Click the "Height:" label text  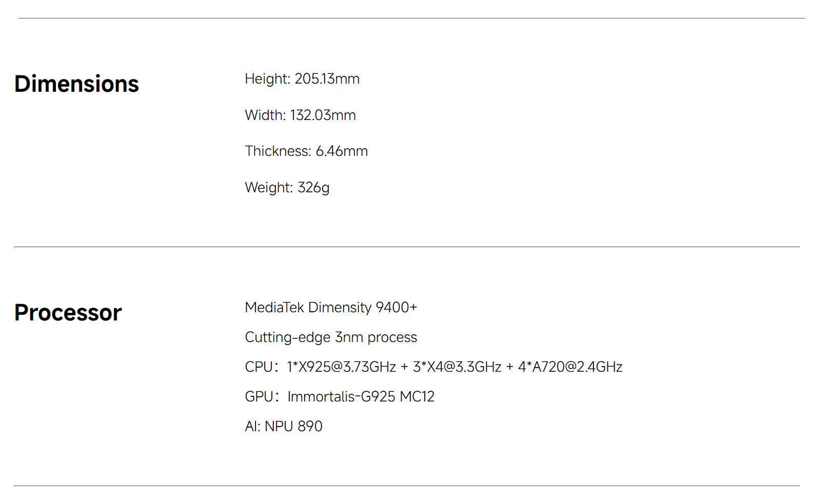267,79
